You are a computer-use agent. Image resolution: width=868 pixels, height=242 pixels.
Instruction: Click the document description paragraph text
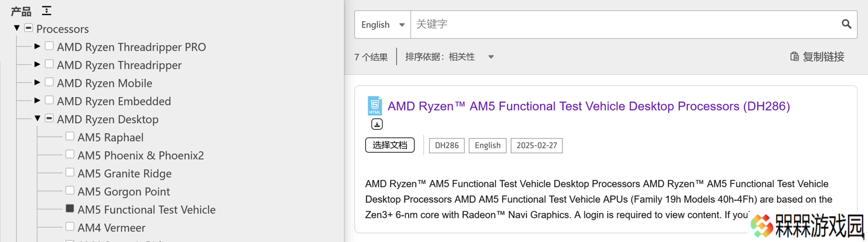(599, 199)
